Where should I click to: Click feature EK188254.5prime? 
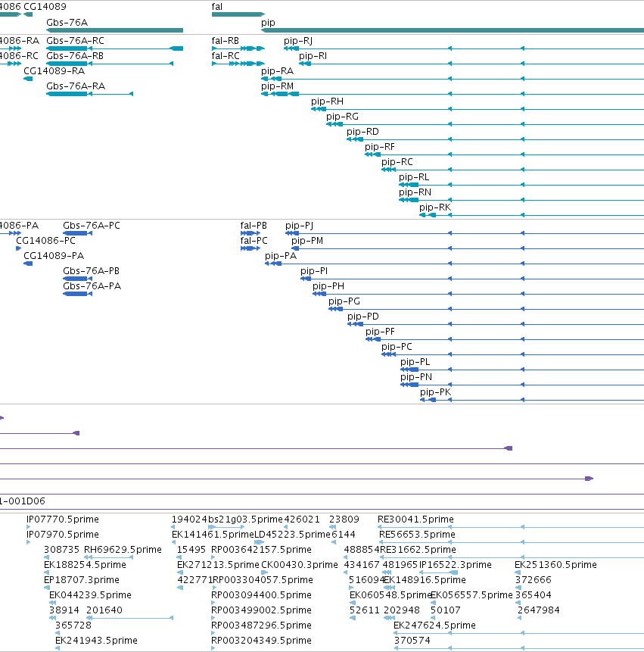pos(85,565)
